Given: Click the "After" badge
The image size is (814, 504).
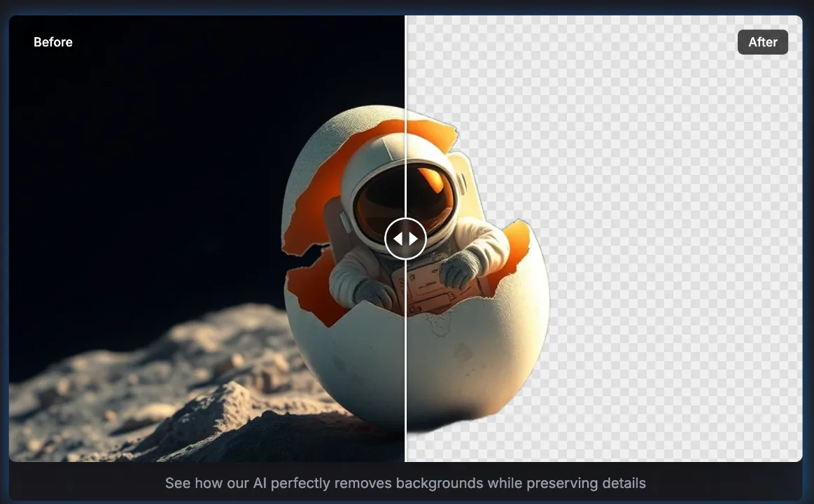Looking at the screenshot, I should (x=762, y=42).
